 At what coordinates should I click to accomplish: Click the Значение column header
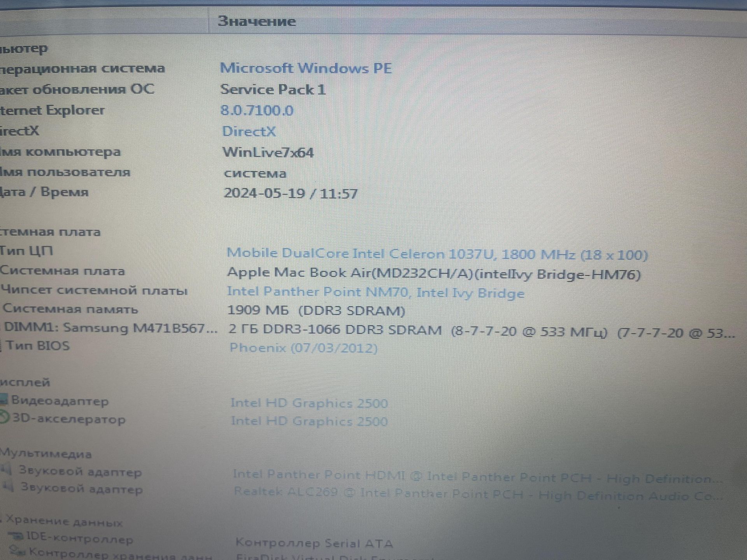point(257,21)
